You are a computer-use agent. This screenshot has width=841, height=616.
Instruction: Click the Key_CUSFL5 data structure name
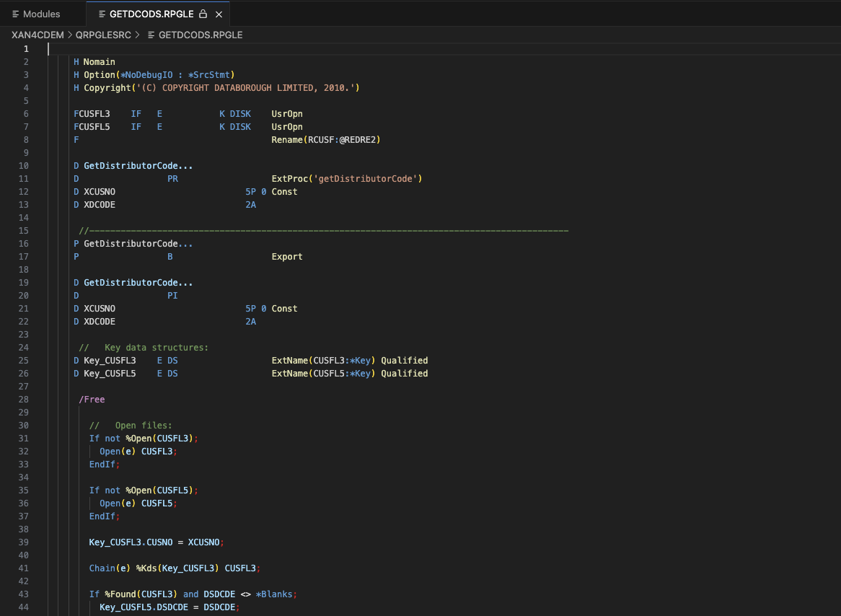tap(110, 374)
